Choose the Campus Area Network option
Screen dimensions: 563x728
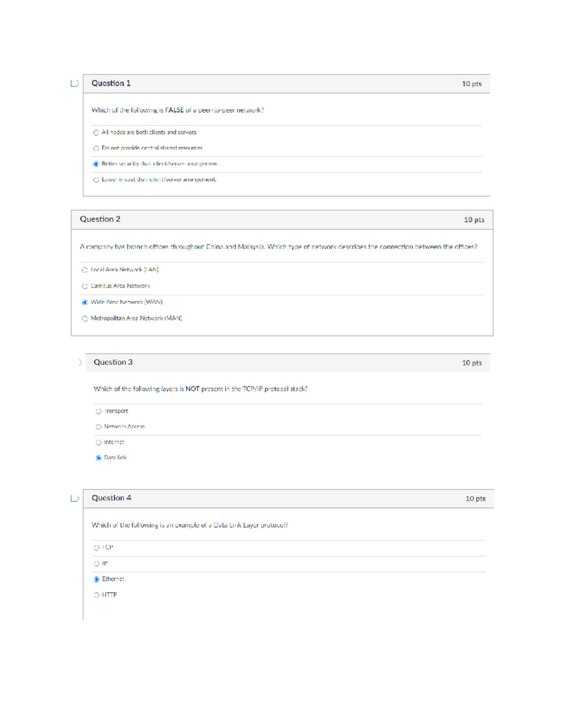tap(85, 286)
